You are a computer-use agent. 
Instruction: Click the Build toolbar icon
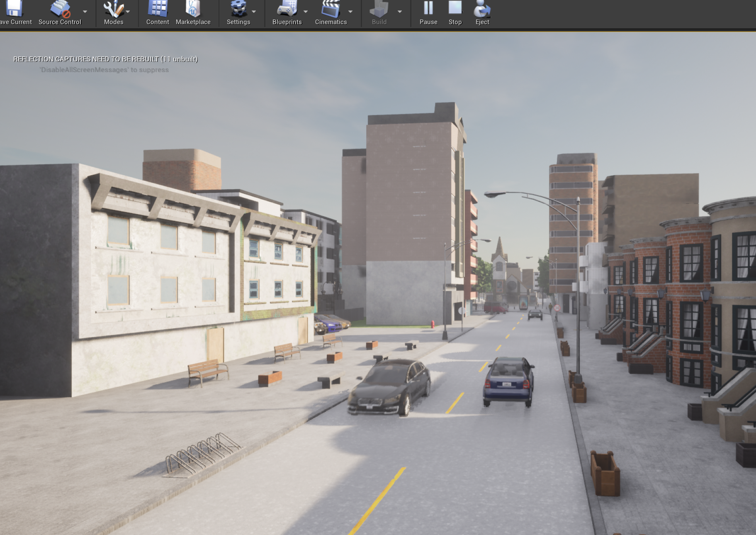tap(379, 8)
